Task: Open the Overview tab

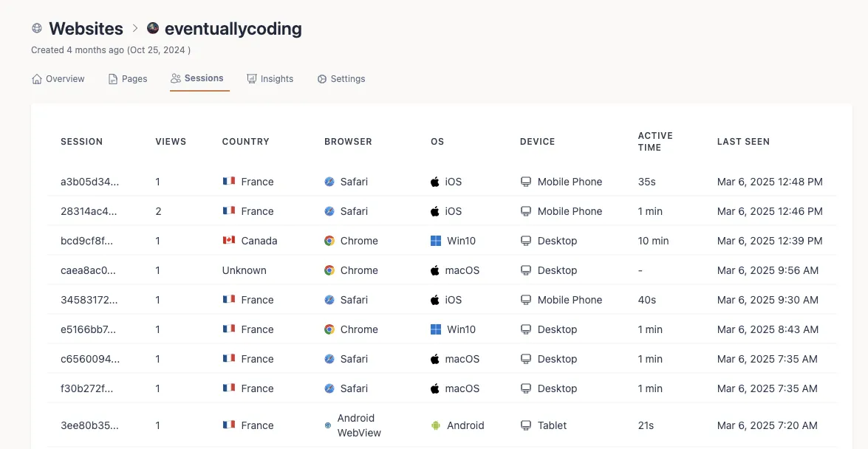Action: tap(58, 79)
